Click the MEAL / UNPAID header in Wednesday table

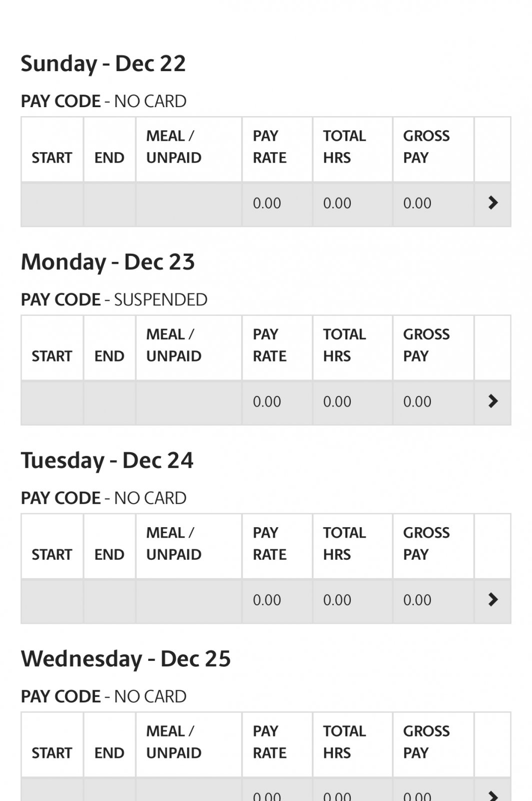pos(174,741)
